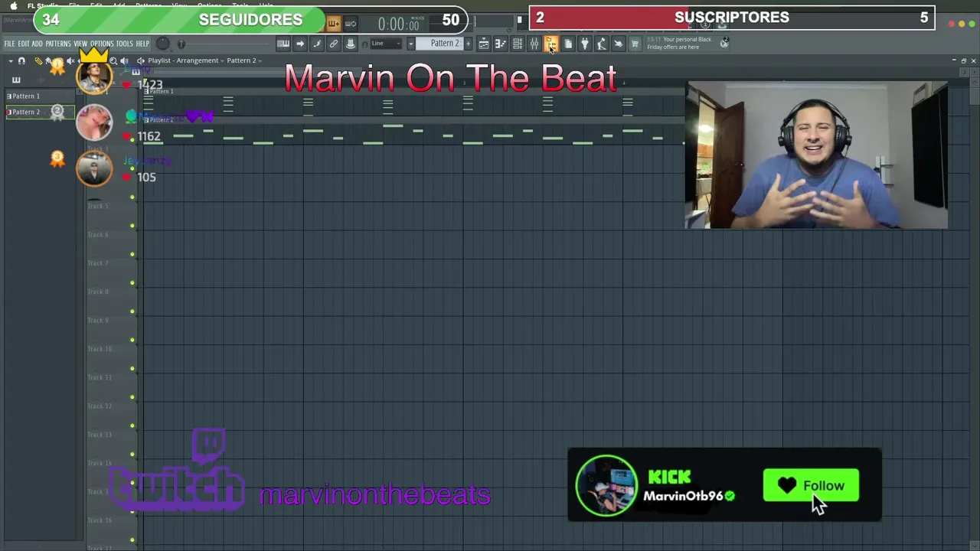
Task: Open the HELP menu
Action: tap(142, 44)
